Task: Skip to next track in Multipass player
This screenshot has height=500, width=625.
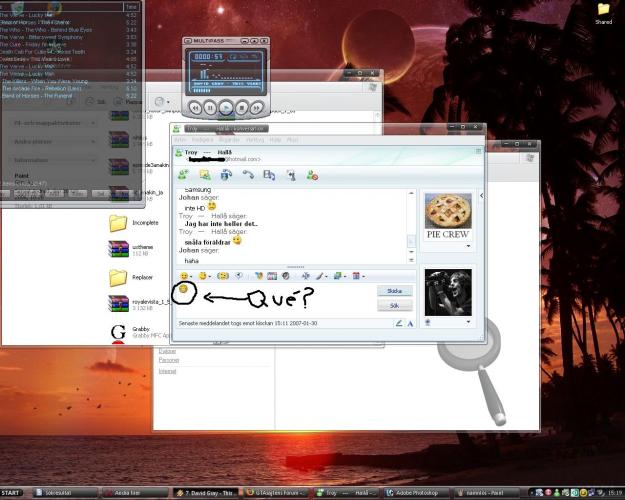Action: point(257,106)
